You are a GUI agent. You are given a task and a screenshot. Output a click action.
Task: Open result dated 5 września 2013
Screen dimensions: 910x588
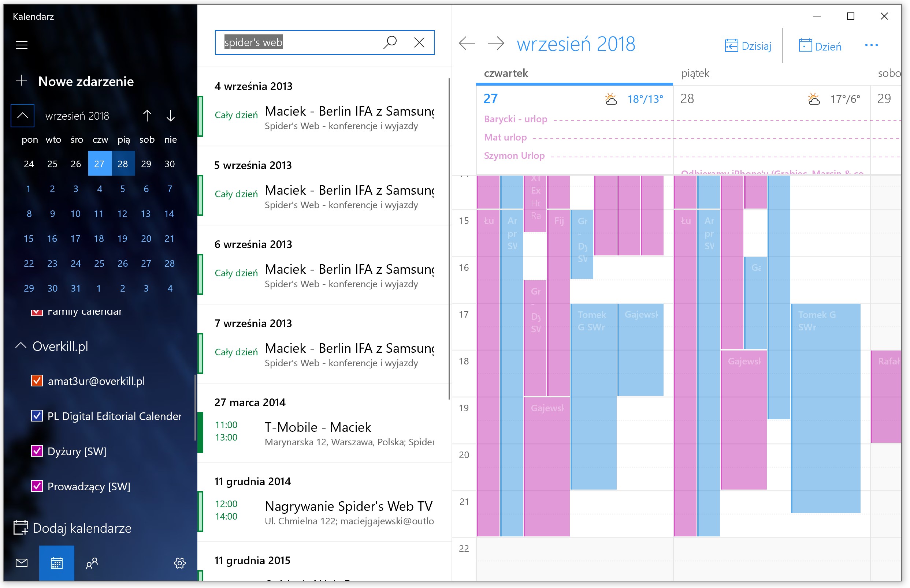point(324,186)
